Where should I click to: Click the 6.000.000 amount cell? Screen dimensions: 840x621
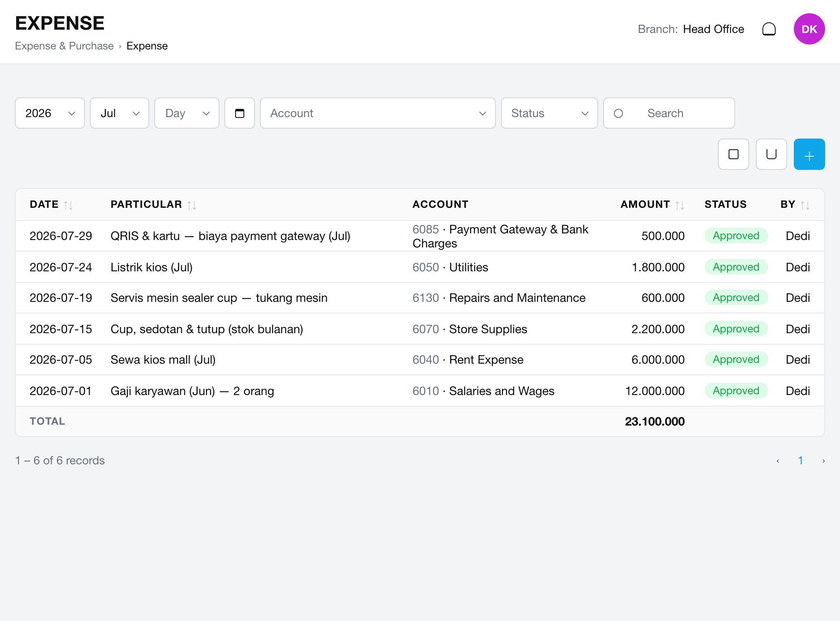click(x=658, y=360)
